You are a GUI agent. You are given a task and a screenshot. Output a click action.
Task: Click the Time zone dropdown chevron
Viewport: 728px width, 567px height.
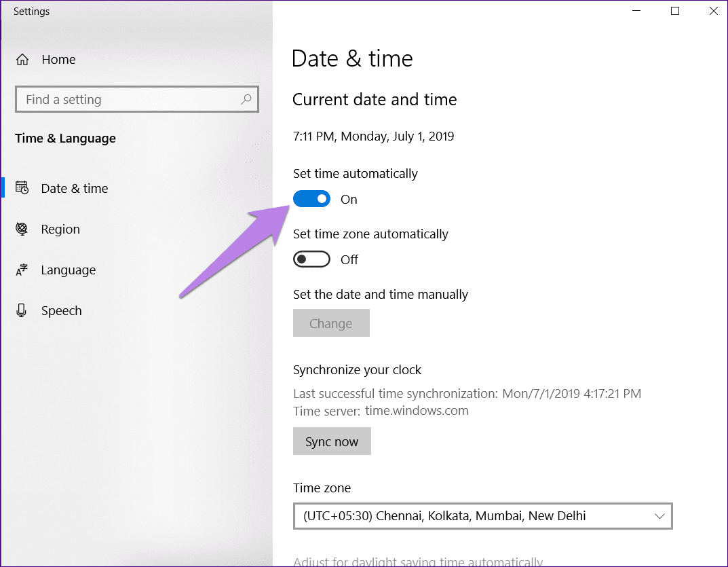(659, 516)
